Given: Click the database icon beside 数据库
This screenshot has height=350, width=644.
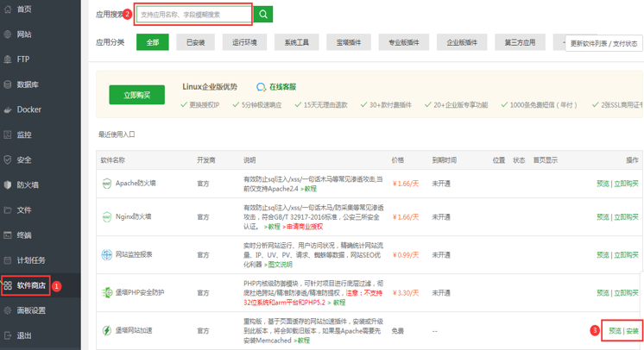Looking at the screenshot, I should coord(8,84).
